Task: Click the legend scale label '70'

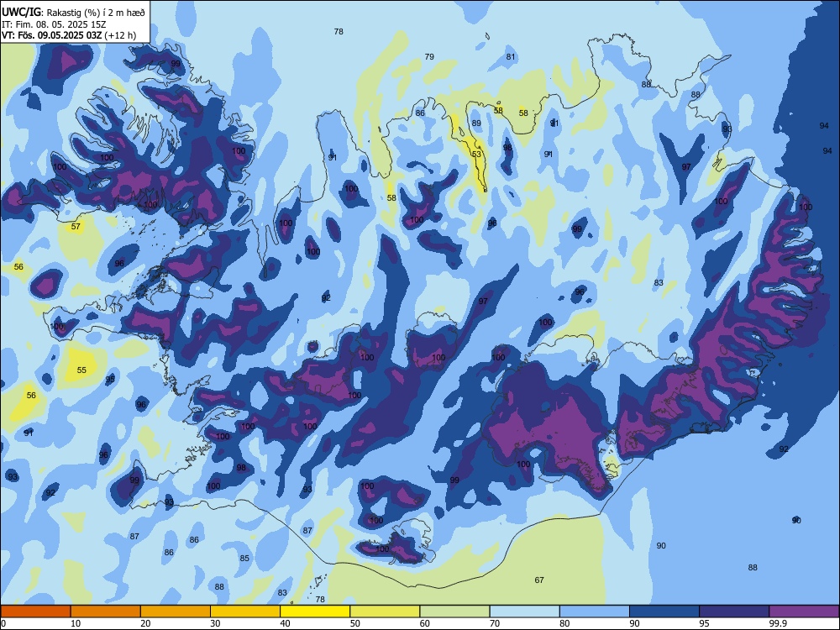Action: tap(495, 623)
